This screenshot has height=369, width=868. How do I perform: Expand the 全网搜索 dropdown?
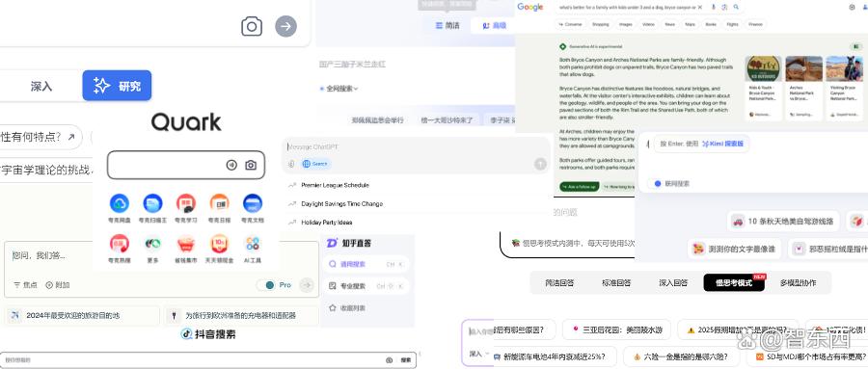[339, 89]
